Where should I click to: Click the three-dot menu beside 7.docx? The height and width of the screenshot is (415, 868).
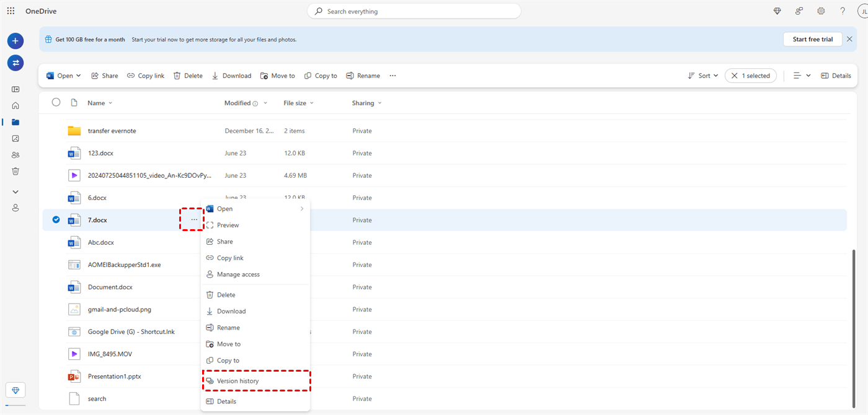(x=194, y=220)
